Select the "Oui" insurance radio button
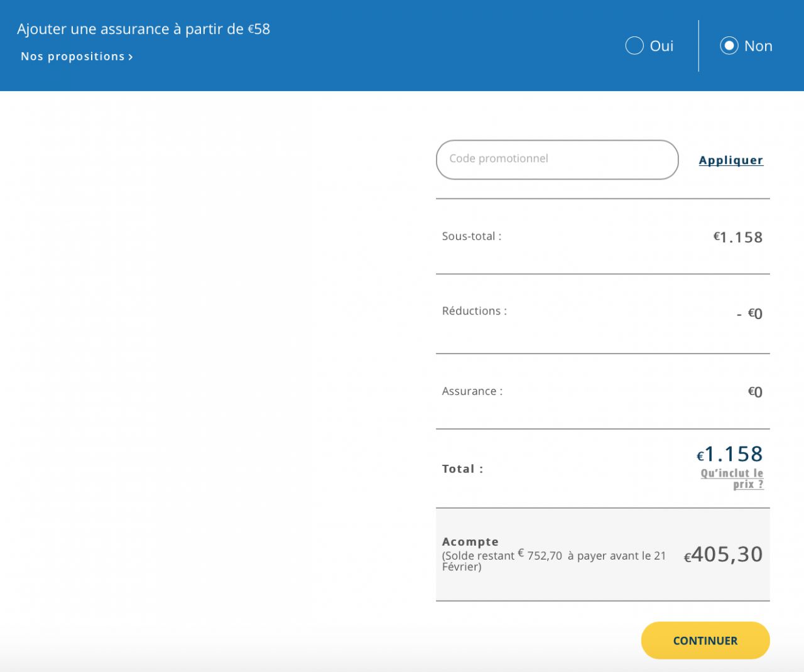 pyautogui.click(x=634, y=46)
